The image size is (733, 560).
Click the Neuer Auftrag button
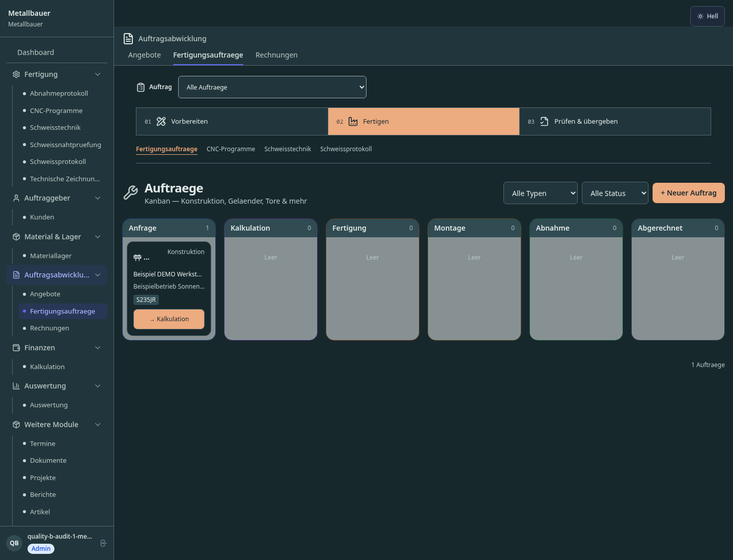coord(689,193)
